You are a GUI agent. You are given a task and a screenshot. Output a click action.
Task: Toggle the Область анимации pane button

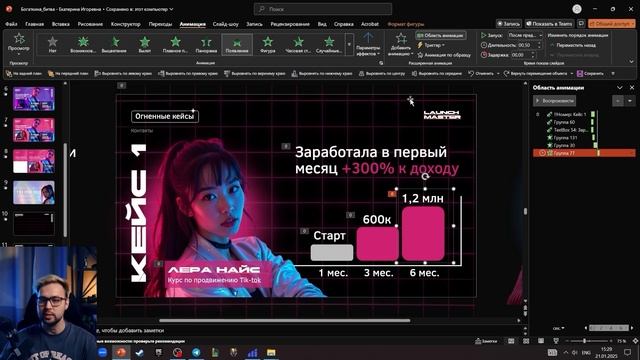click(x=441, y=36)
